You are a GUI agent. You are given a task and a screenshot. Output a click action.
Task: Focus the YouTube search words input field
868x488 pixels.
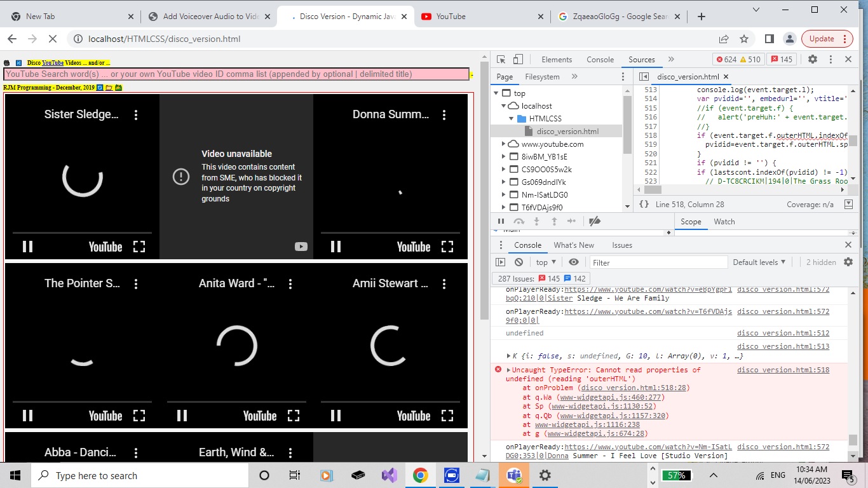point(236,74)
